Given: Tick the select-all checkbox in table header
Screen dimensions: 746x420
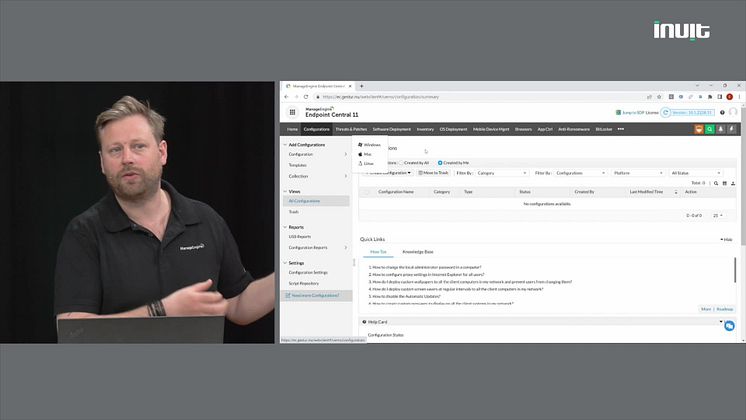Looking at the screenshot, I should point(366,191).
